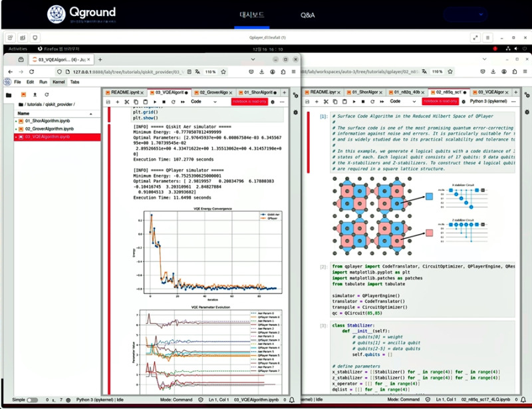Viewport: 532px width, 409px height.
Task: Open 01_ShorAlgorithm.ipynb in file browser
Action: pos(47,121)
